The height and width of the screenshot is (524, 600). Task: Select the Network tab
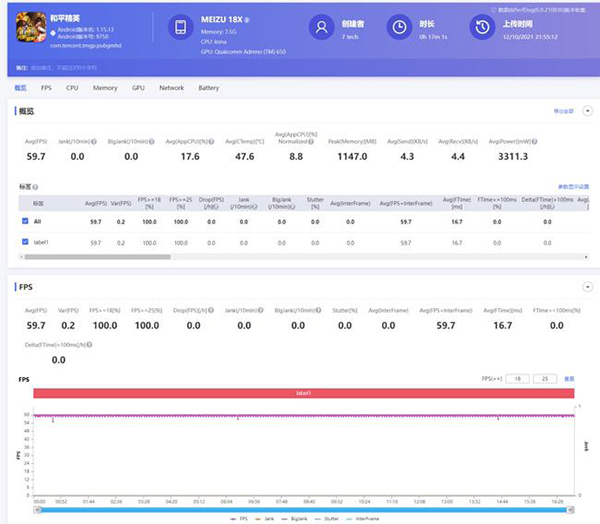[x=171, y=88]
